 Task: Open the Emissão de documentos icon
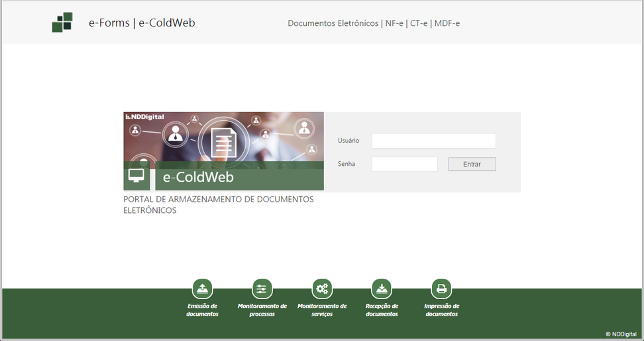202,289
